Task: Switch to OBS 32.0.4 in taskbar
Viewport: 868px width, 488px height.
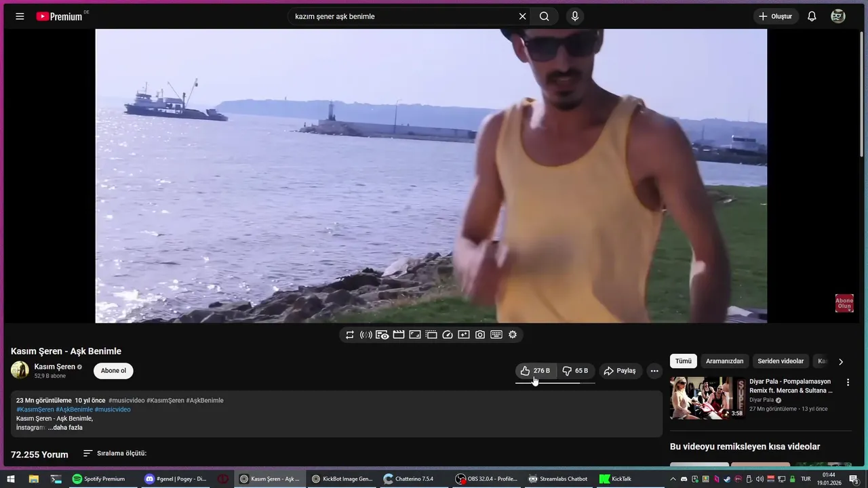Action: 487,479
